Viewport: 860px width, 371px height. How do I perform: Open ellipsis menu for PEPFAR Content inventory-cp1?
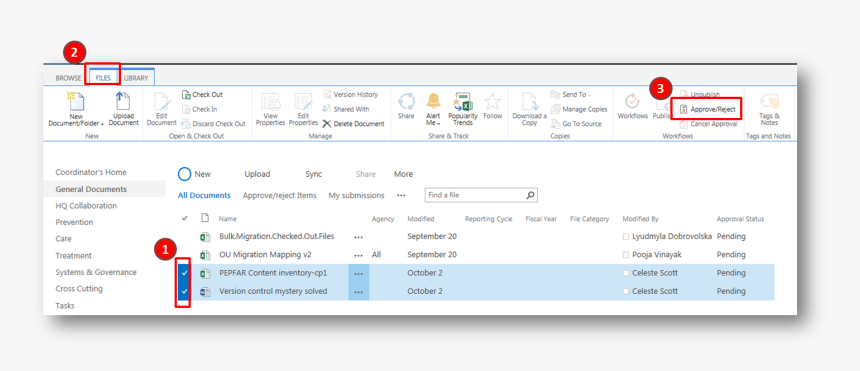click(359, 273)
